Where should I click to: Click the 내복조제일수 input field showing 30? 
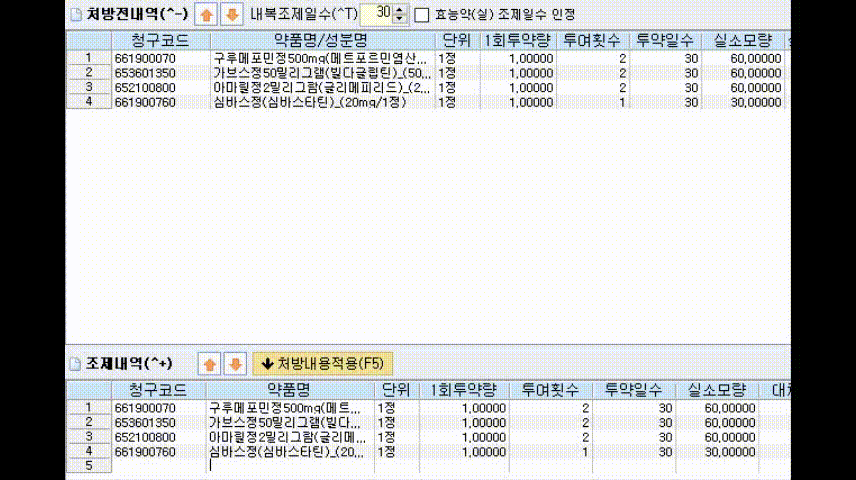376,14
